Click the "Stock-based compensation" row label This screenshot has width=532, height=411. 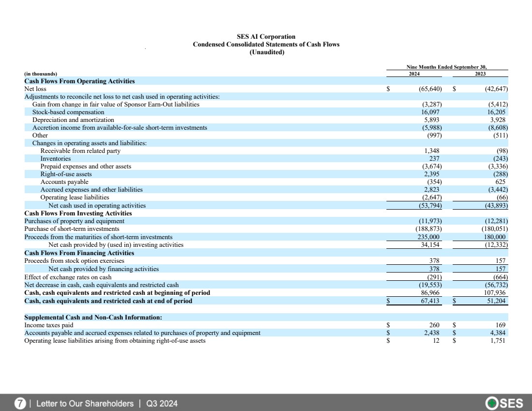(68, 112)
